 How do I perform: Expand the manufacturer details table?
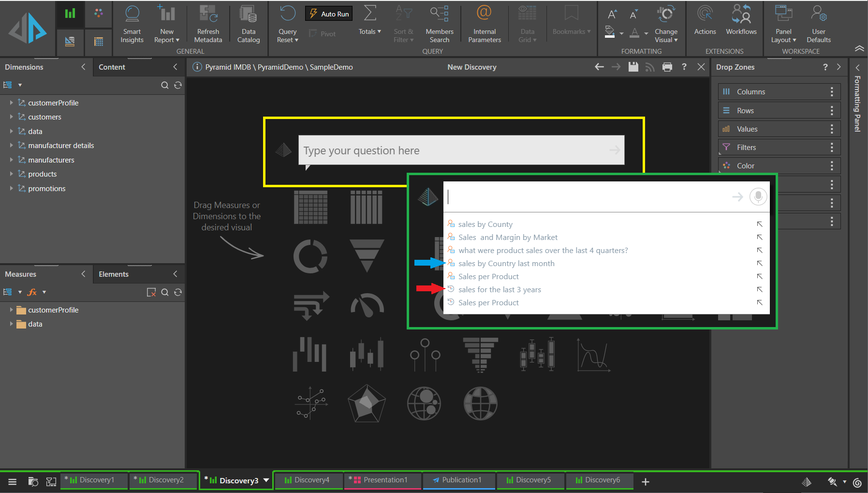pos(11,145)
